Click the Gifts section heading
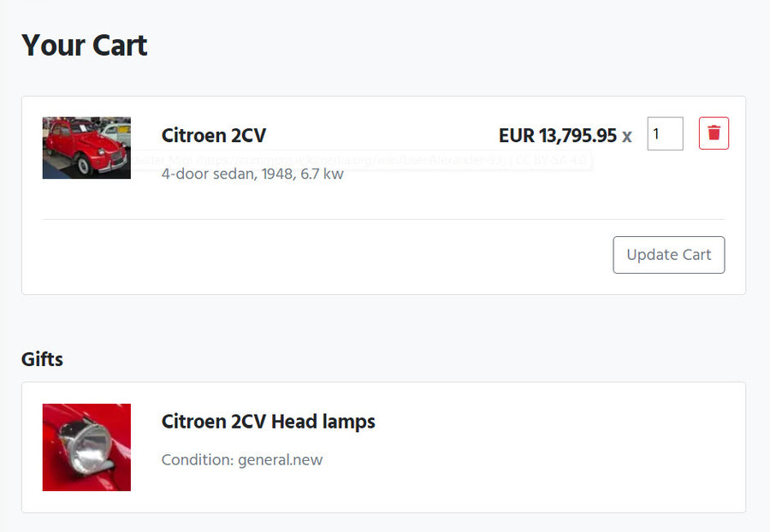Viewport: 770px width, 532px height. tap(42, 358)
